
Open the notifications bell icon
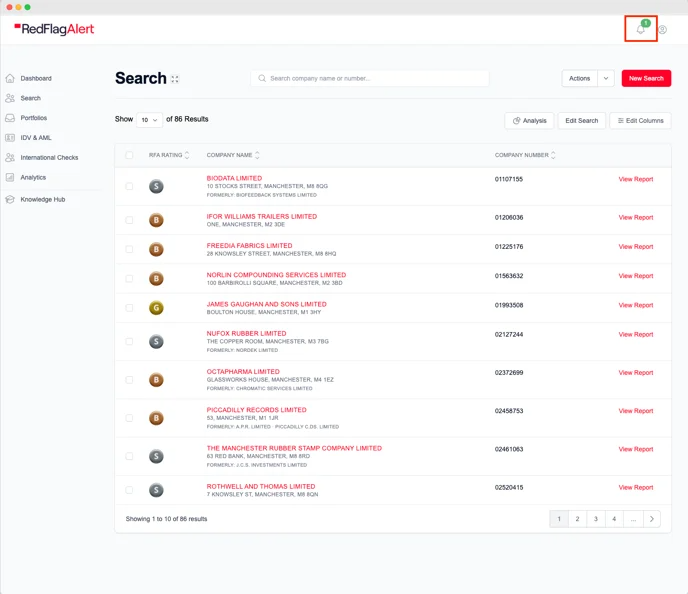(x=641, y=29)
